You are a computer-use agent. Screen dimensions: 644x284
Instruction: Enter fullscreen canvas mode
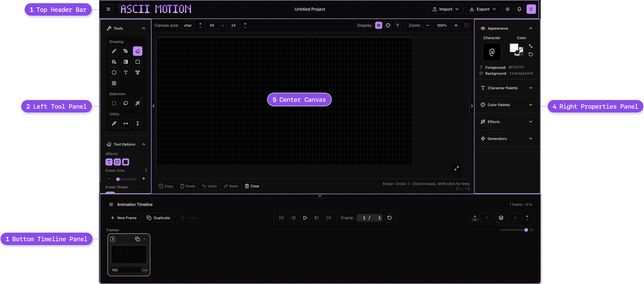[x=457, y=168]
